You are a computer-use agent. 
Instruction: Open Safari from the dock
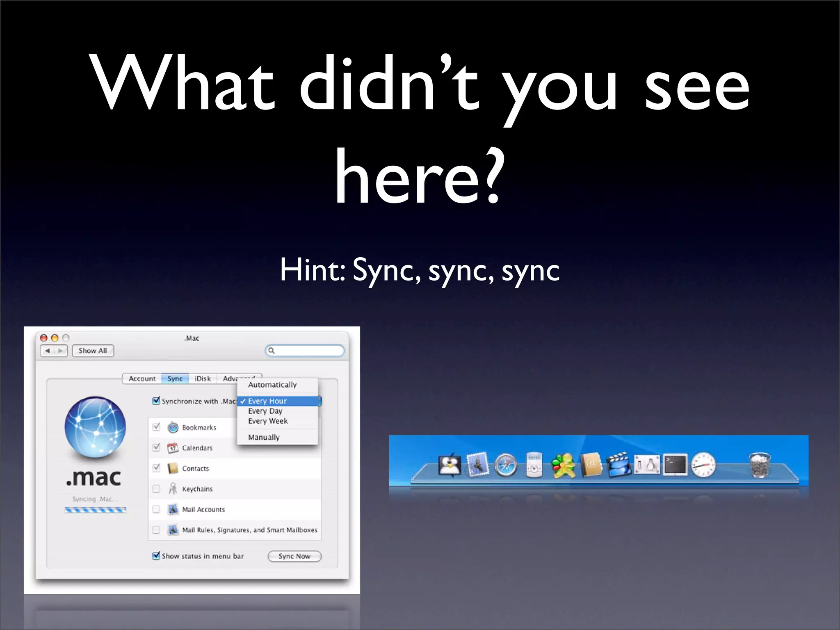click(x=506, y=466)
